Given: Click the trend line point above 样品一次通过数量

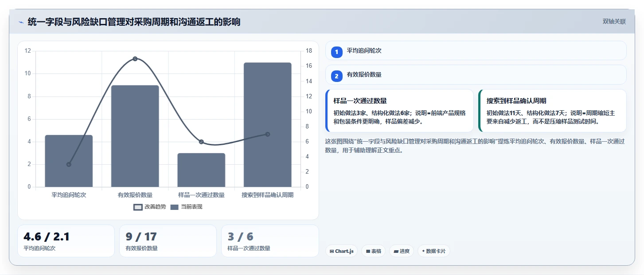Looking at the screenshot, I should tap(201, 142).
